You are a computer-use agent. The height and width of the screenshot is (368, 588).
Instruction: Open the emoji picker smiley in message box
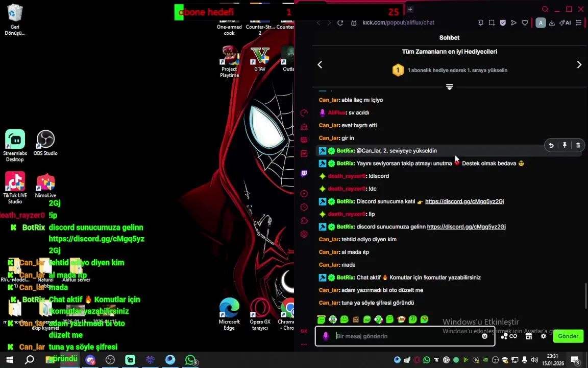484,336
